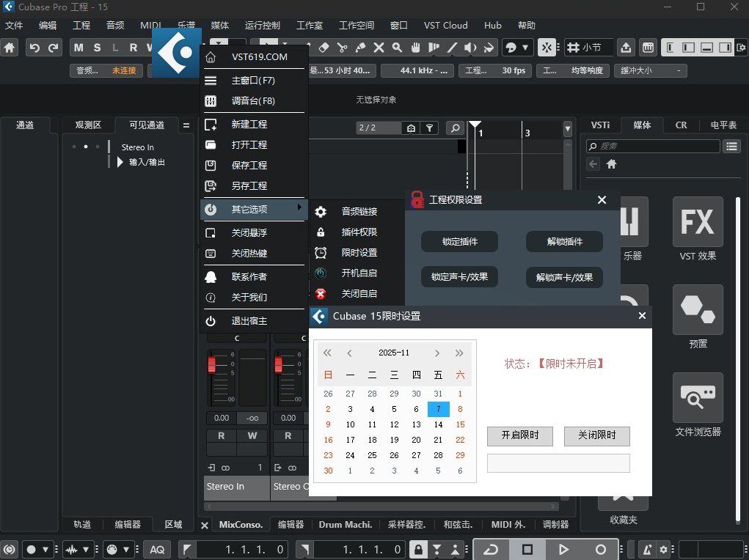Screen dimensions: 749x560
Task: Select the scissors split tool in toolbar
Action: click(342, 47)
